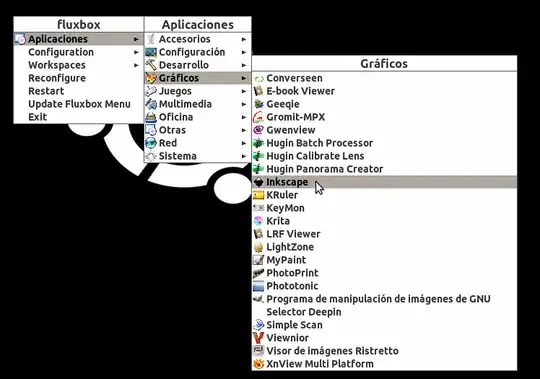Expand the Juegos submenu arrow
Screen dimensions: 540x379
click(x=244, y=92)
